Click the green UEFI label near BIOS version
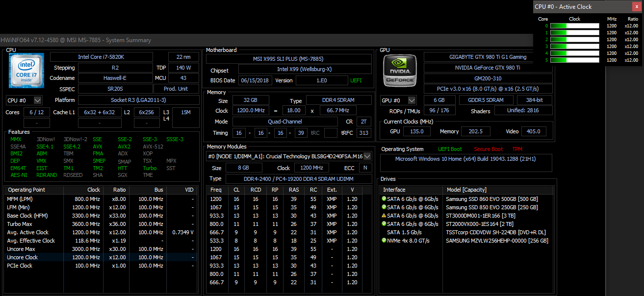The height and width of the screenshot is (296, 644). 356,80
